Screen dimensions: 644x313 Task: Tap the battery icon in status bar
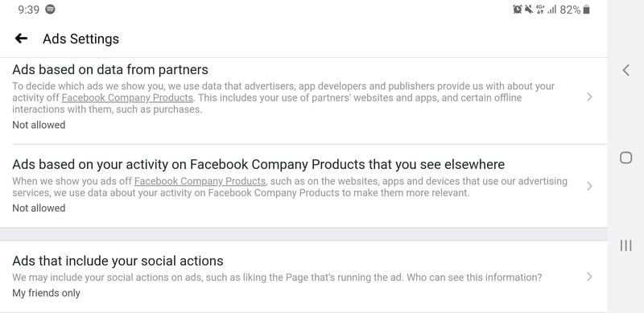[587, 10]
